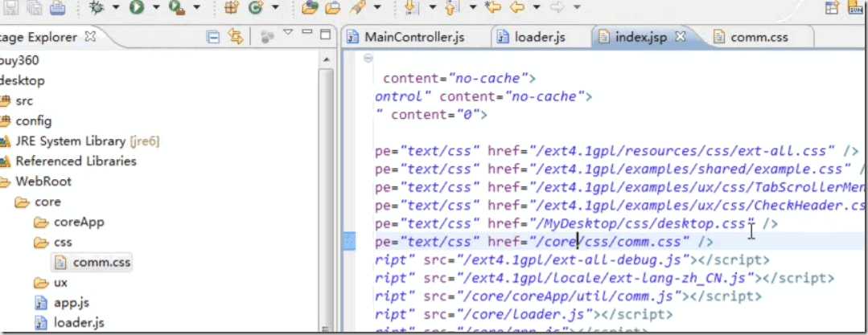Viewport: 868px width, 335px height.
Task: Click the Save All toolbar icon
Action: (35, 7)
